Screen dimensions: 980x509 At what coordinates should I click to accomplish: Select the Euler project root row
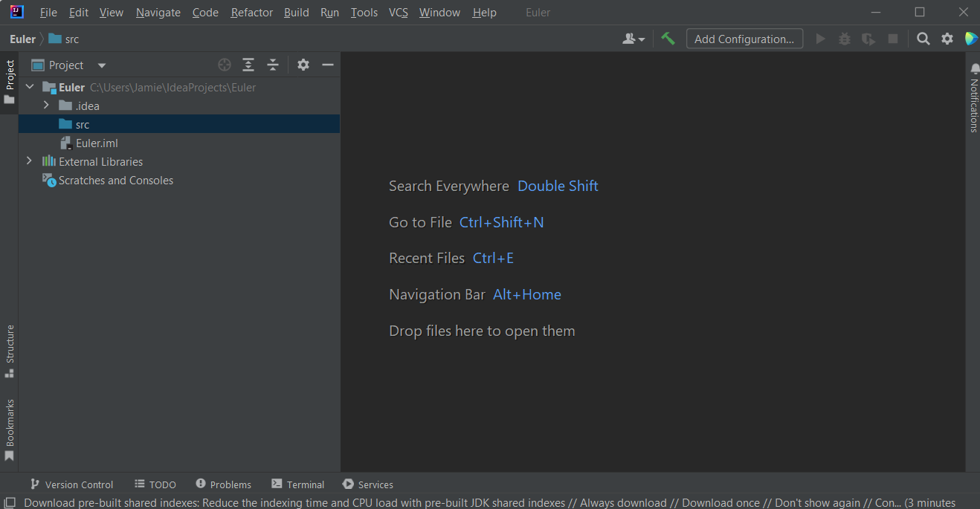[x=179, y=87]
